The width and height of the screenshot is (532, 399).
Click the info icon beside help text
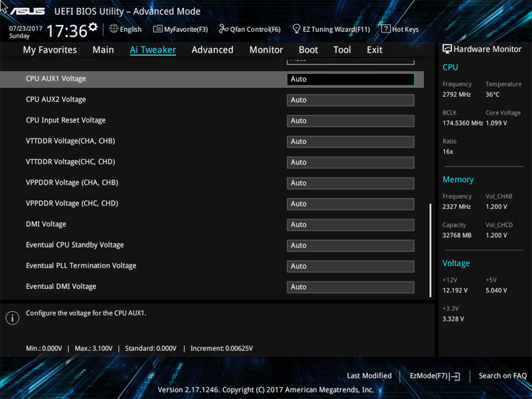tap(13, 318)
